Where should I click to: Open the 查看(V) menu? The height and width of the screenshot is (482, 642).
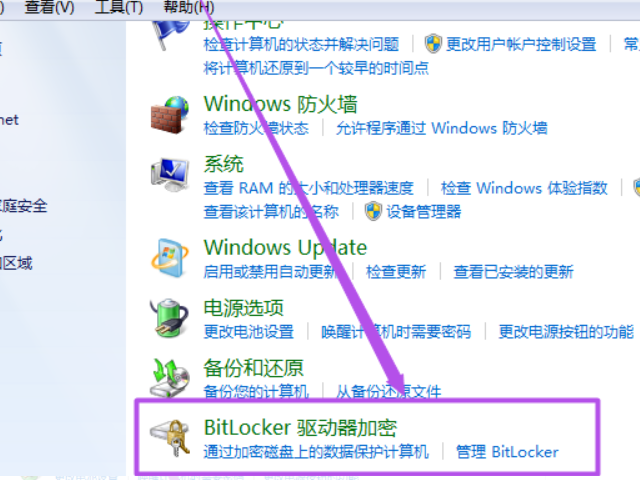pyautogui.click(x=49, y=7)
